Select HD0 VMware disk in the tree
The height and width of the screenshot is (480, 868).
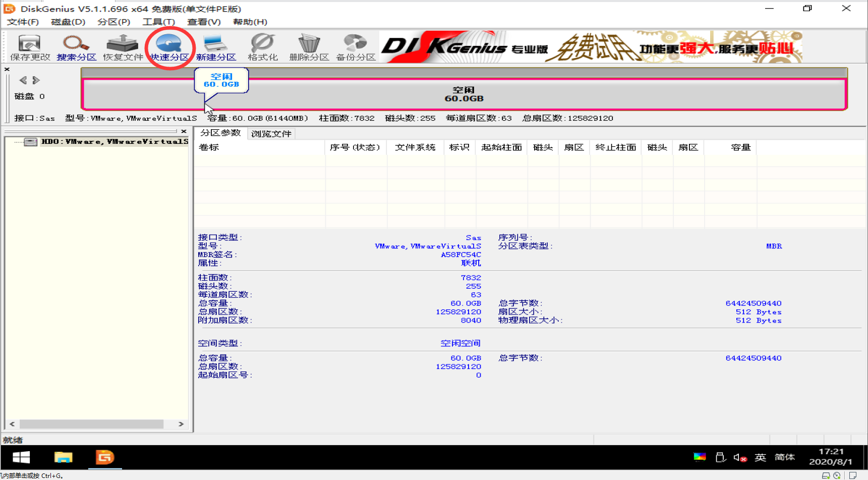114,142
